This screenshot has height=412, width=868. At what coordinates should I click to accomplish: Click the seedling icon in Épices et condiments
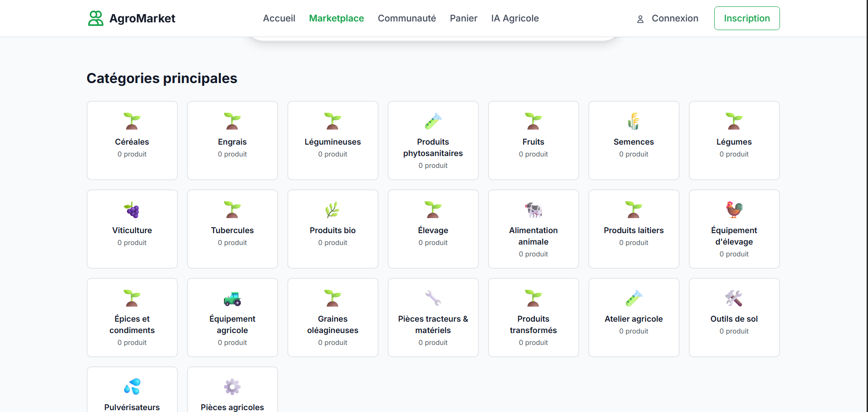click(x=132, y=298)
